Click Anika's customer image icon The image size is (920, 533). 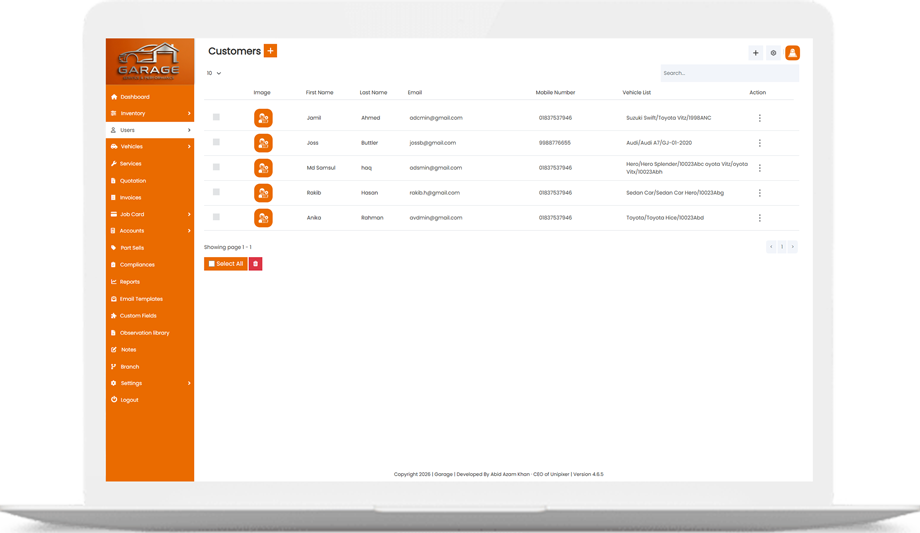point(263,218)
